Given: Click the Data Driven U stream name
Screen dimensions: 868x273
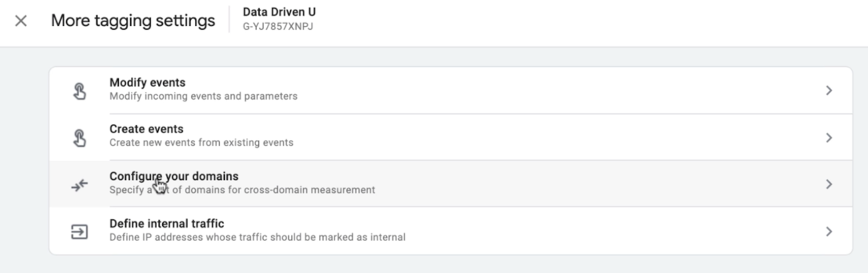Looking at the screenshot, I should tap(279, 12).
